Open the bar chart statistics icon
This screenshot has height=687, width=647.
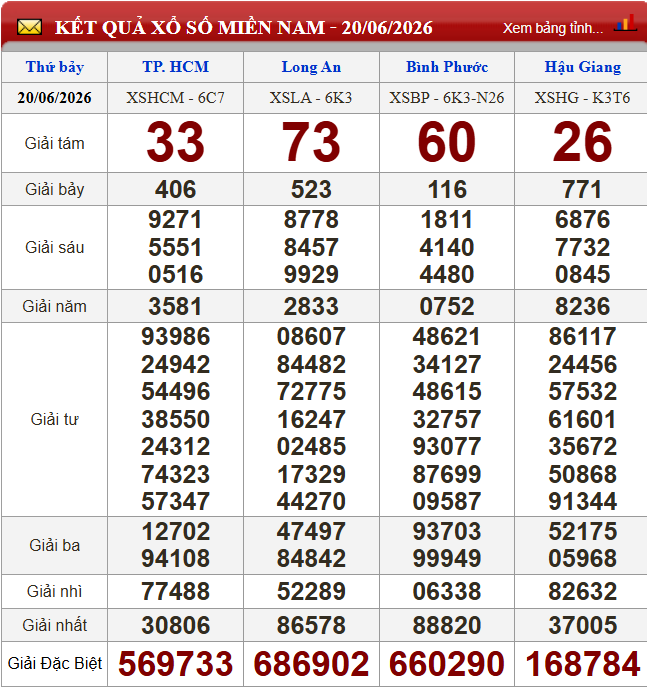tap(625, 23)
